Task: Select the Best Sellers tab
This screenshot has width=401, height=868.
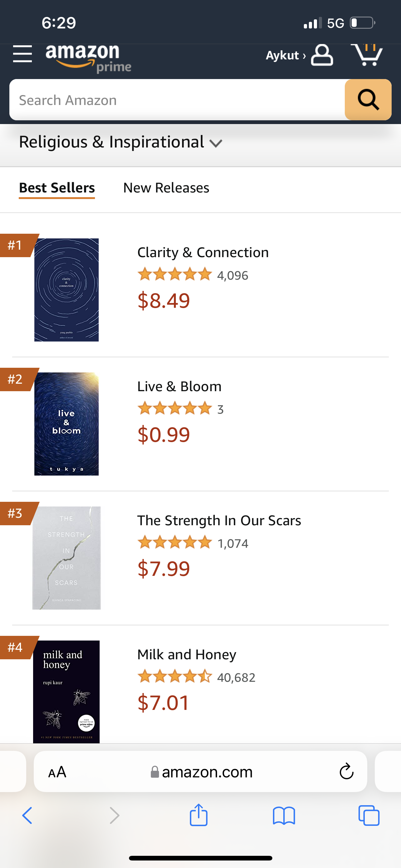Action: (57, 188)
